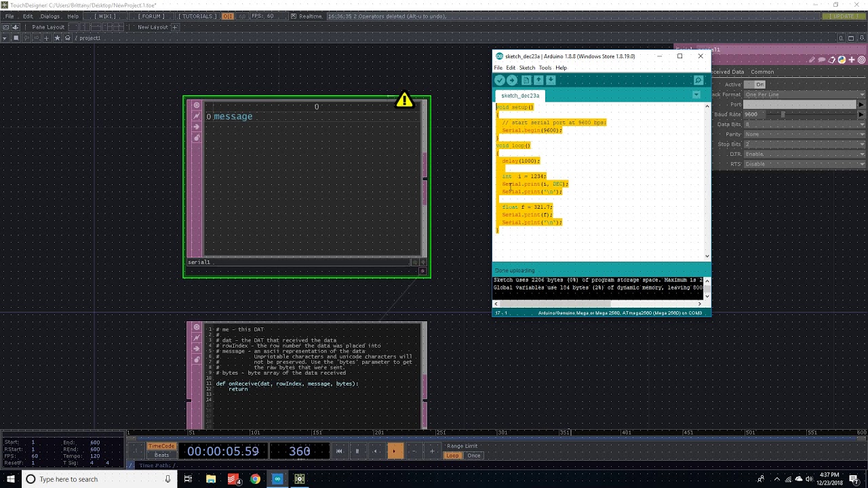Expand the Baud Rate menu arrow
The height and width of the screenshot is (488, 868).
click(861, 115)
